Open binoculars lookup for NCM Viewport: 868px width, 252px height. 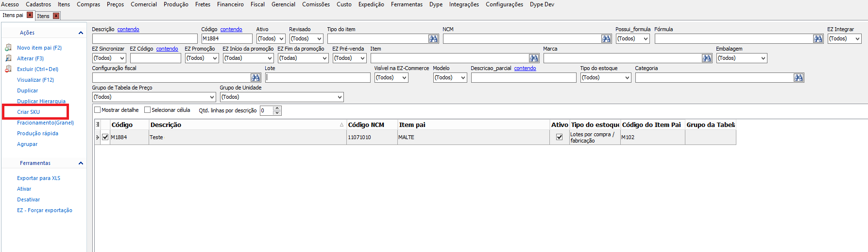click(606, 38)
